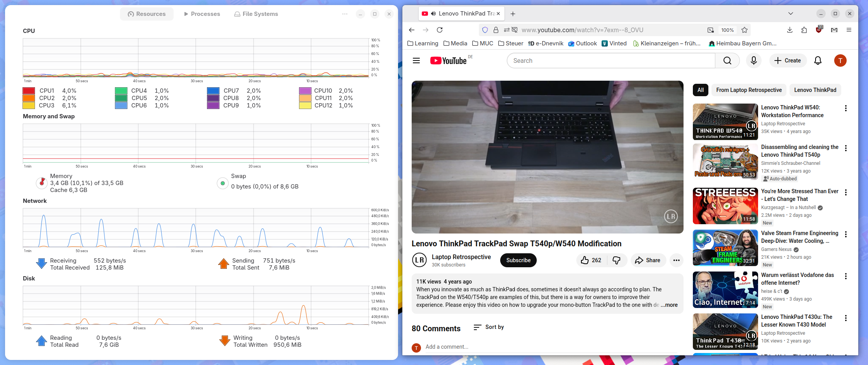The image size is (868, 365).
Task: Open YouTube guide hamburger menu
Action: tap(416, 61)
